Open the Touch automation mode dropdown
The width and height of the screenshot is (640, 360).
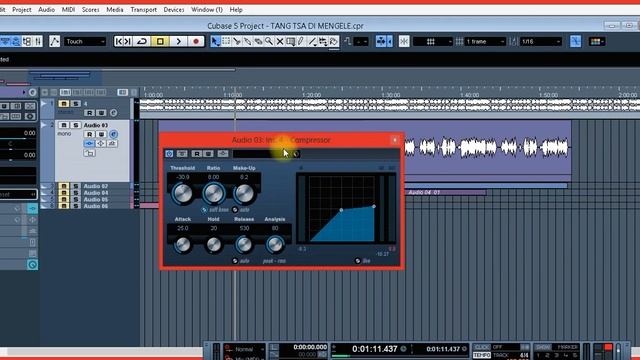pyautogui.click(x=85, y=41)
